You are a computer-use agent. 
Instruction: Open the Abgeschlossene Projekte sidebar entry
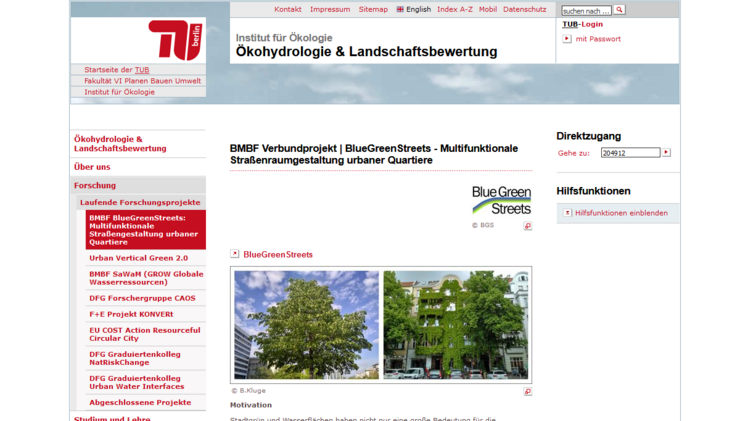(140, 402)
